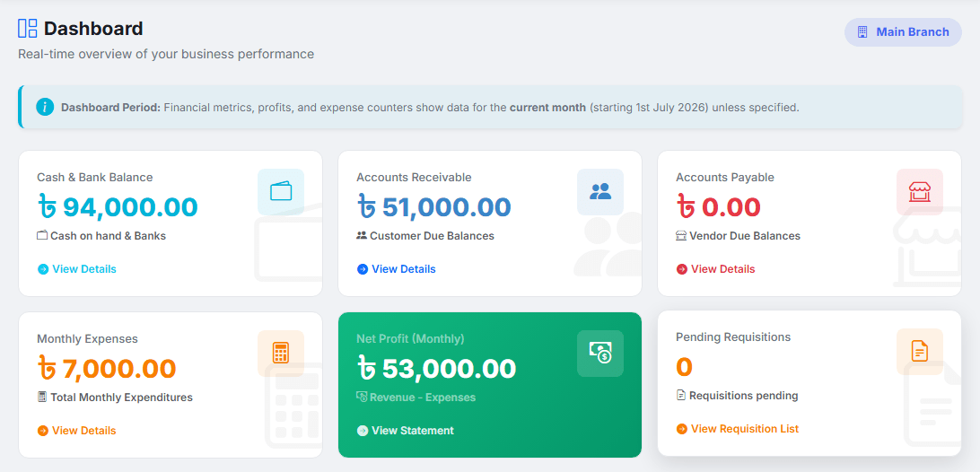Click the Pending Requisitions card title
980x472 pixels.
coord(733,337)
